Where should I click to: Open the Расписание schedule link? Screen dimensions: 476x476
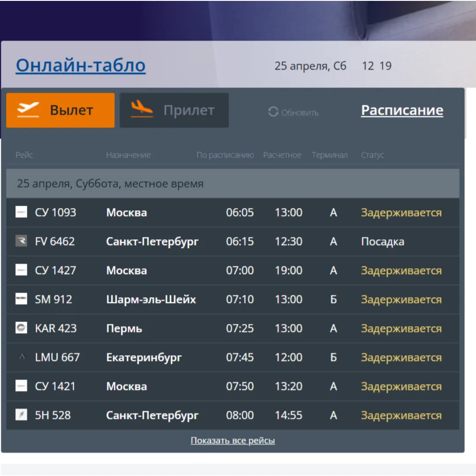click(402, 110)
